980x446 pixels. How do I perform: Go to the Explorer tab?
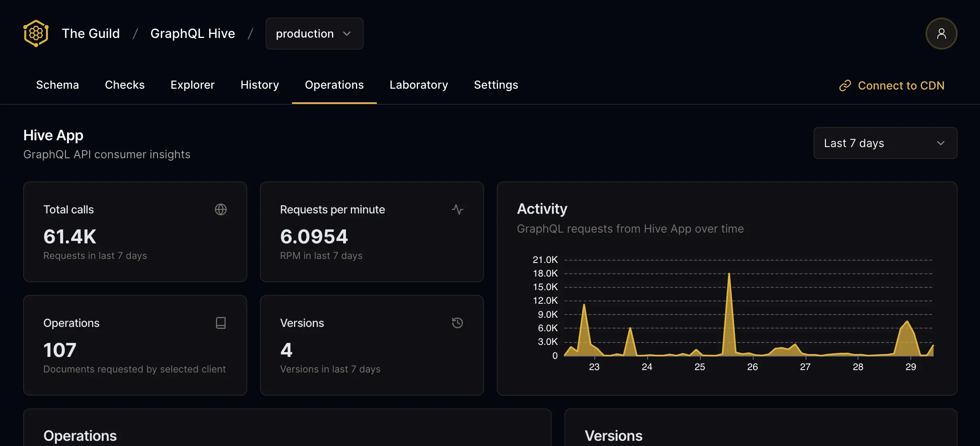(192, 85)
